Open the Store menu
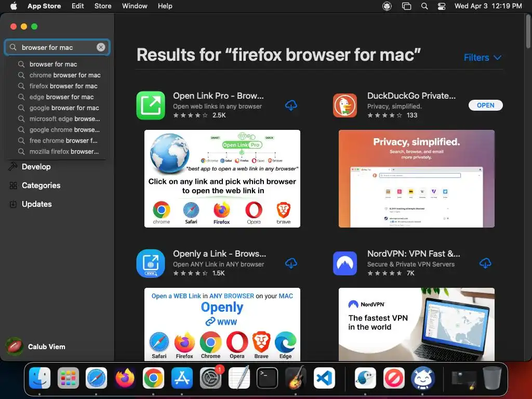Viewport: 532px width, 399px height. pyautogui.click(x=103, y=6)
